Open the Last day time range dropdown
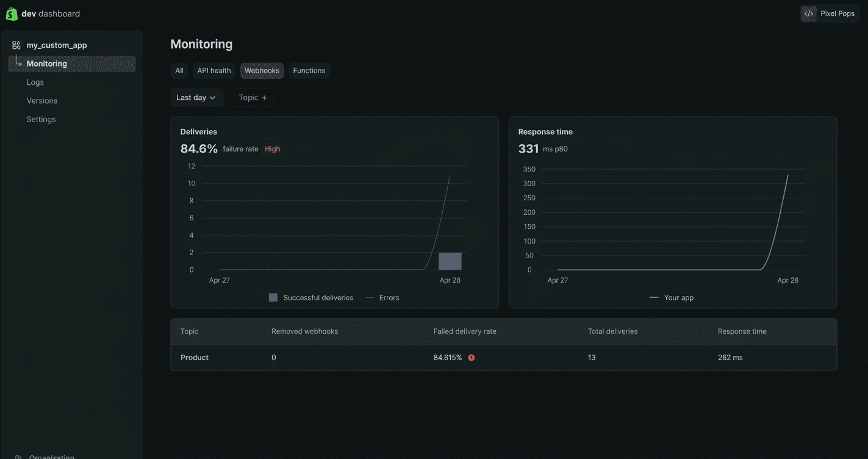Image resolution: width=868 pixels, height=459 pixels. pyautogui.click(x=196, y=98)
